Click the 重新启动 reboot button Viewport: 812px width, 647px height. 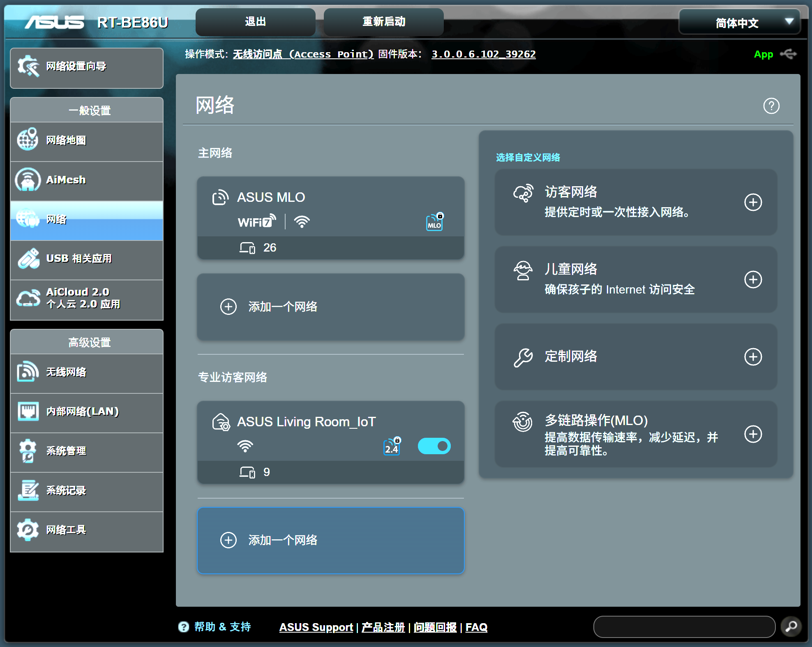383,22
